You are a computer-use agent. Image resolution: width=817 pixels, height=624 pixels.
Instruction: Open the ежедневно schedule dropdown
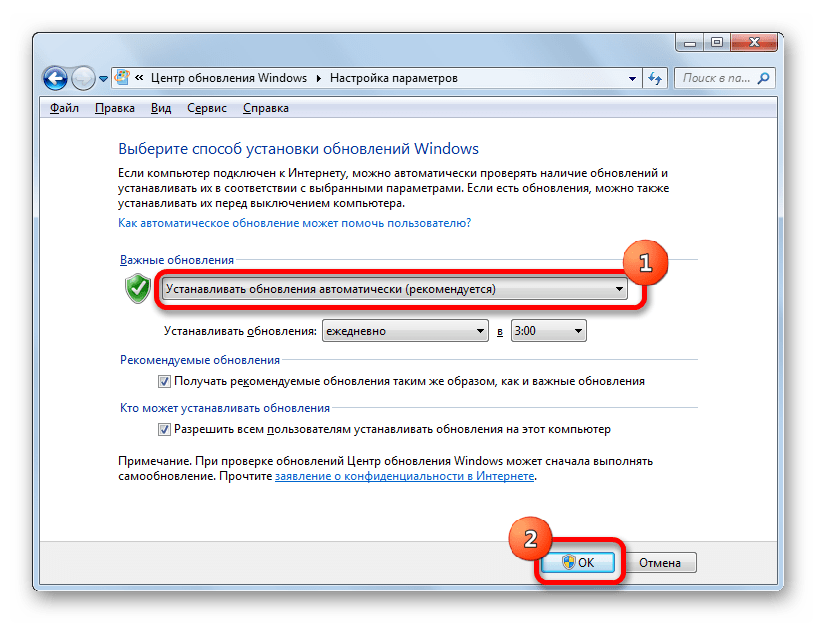405,331
